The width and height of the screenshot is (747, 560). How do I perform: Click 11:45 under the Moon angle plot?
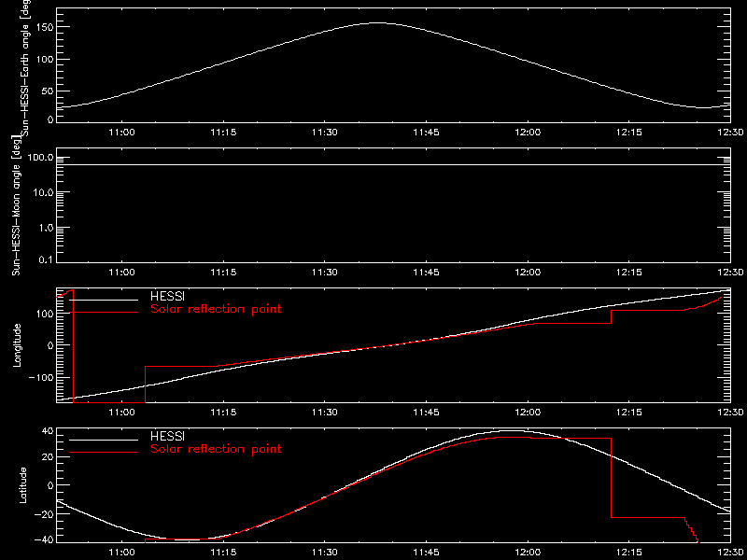click(x=426, y=273)
